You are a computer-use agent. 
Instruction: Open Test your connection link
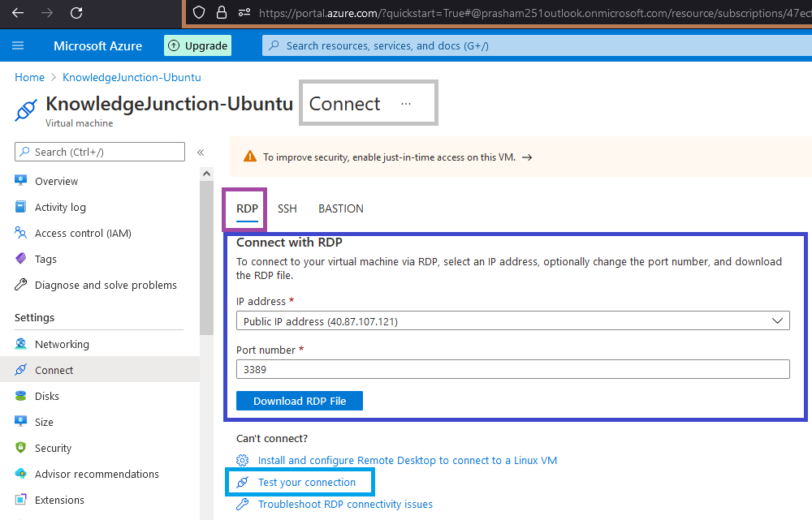[x=307, y=482]
